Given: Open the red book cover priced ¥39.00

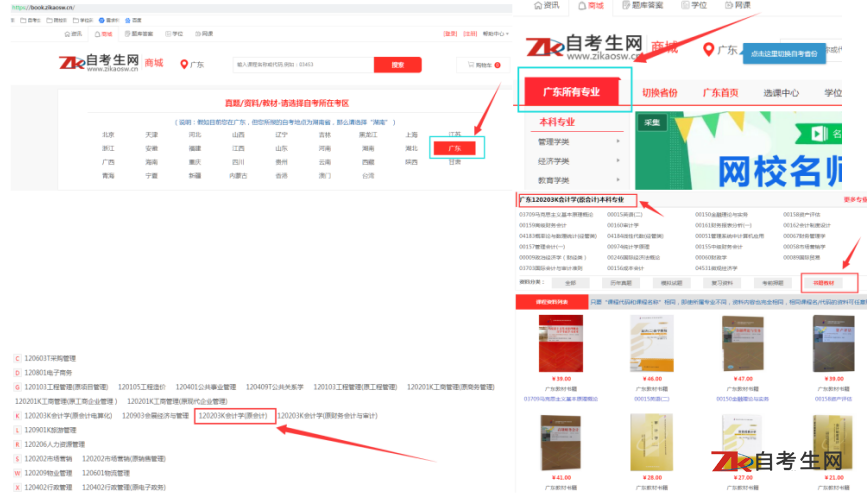Looking at the screenshot, I should pos(561,343).
